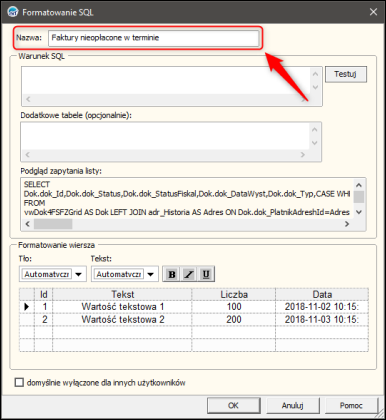This screenshot has height=420, width=386.
Task: Click the Tekst column header in preview grid
Action: point(122,294)
